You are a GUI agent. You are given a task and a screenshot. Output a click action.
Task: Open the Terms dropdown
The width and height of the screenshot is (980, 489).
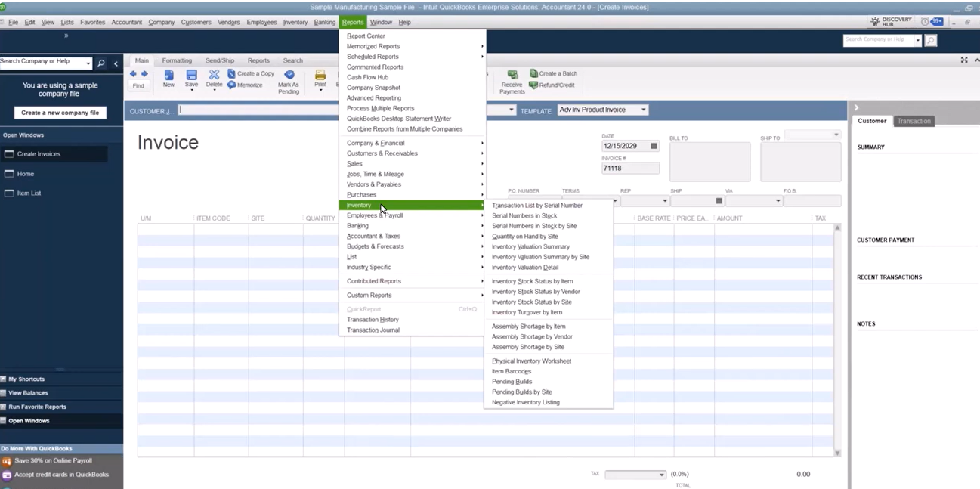[x=615, y=201]
